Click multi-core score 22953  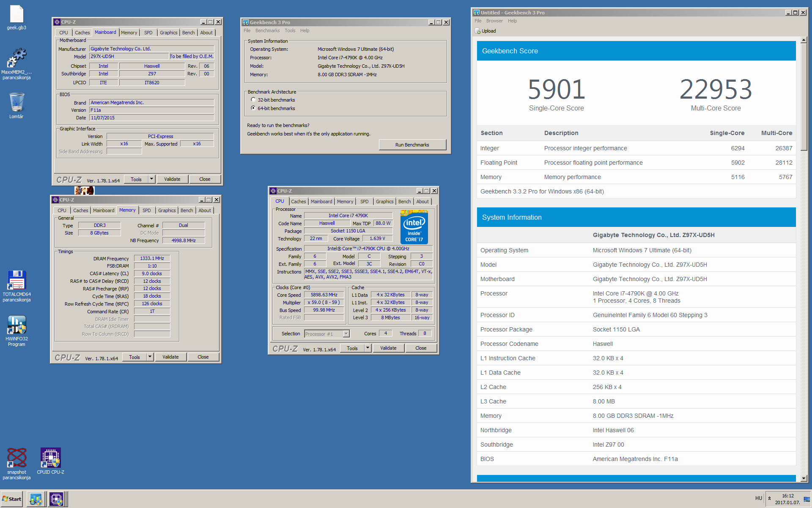point(716,89)
